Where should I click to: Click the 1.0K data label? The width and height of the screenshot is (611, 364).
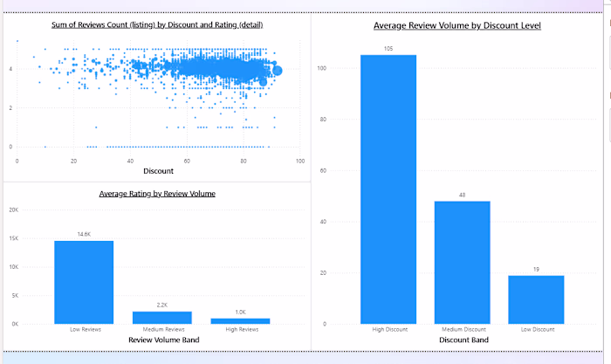(x=240, y=312)
